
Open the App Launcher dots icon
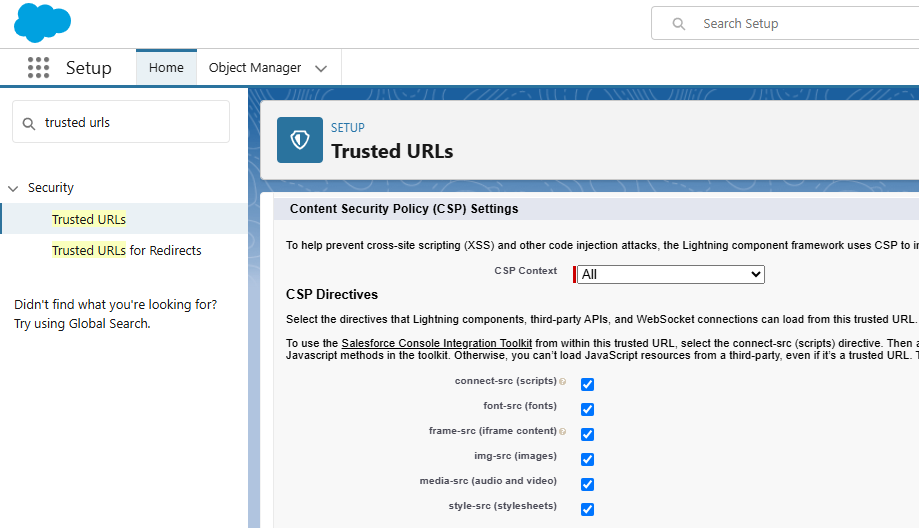[x=39, y=67]
